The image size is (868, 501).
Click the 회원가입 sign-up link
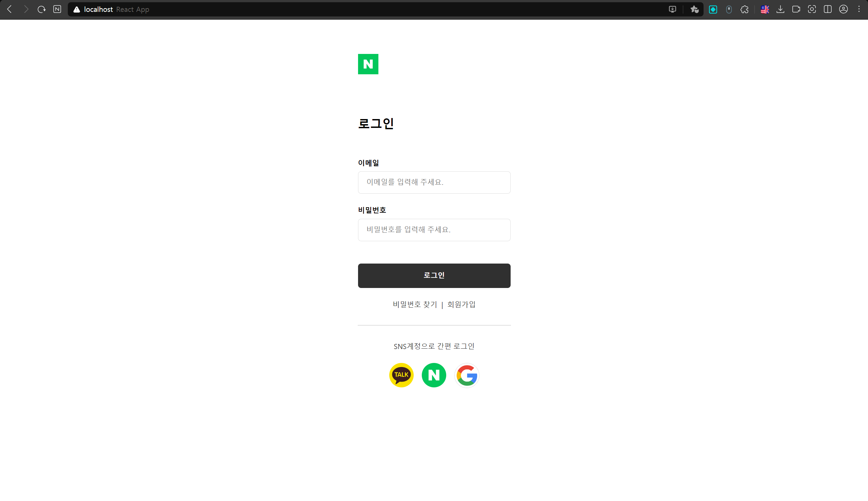click(x=461, y=304)
